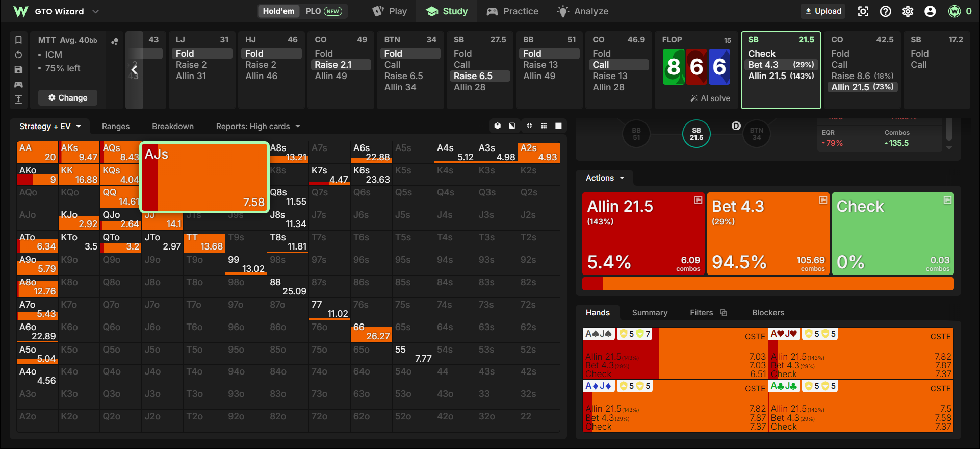Click the bookmark icon in the left sidebar
Image resolution: width=980 pixels, height=449 pixels.
click(18, 40)
